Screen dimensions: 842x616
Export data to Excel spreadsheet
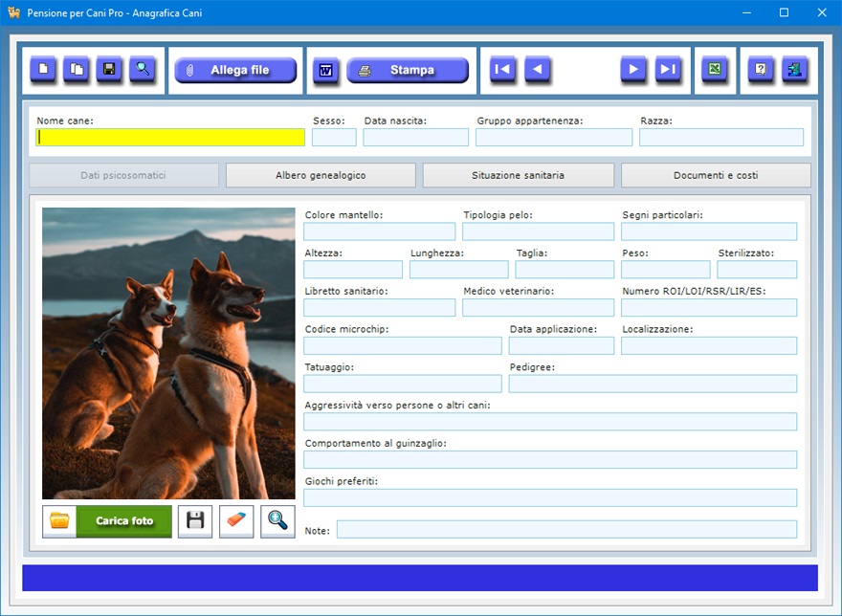[715, 69]
